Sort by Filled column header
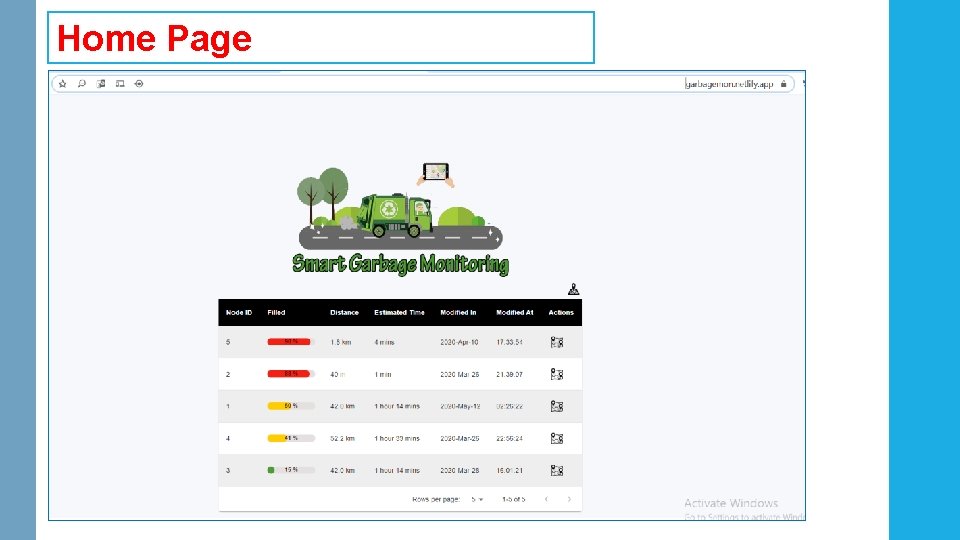 click(x=276, y=312)
